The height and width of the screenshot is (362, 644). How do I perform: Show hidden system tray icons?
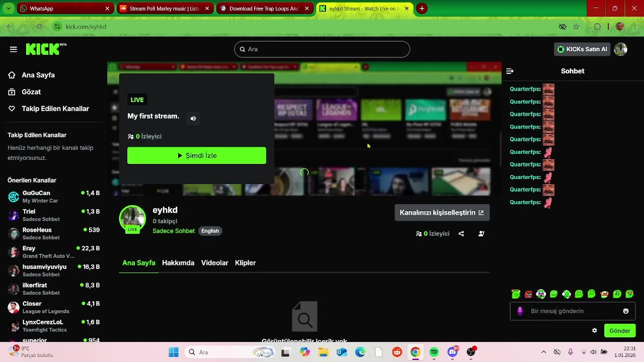543,352
